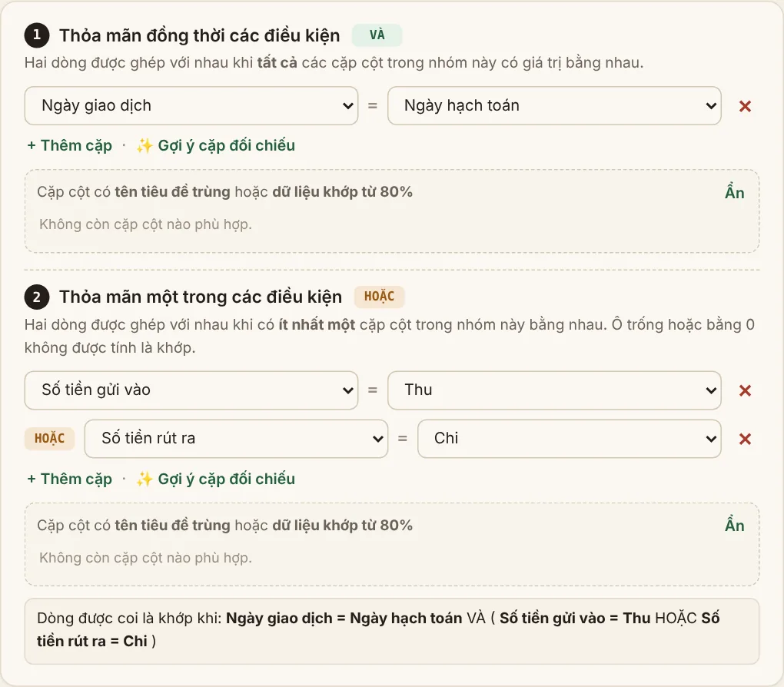The width and height of the screenshot is (784, 687).
Task: Hide the suggestion box in group 1 via Ẩn
Action: (x=735, y=193)
